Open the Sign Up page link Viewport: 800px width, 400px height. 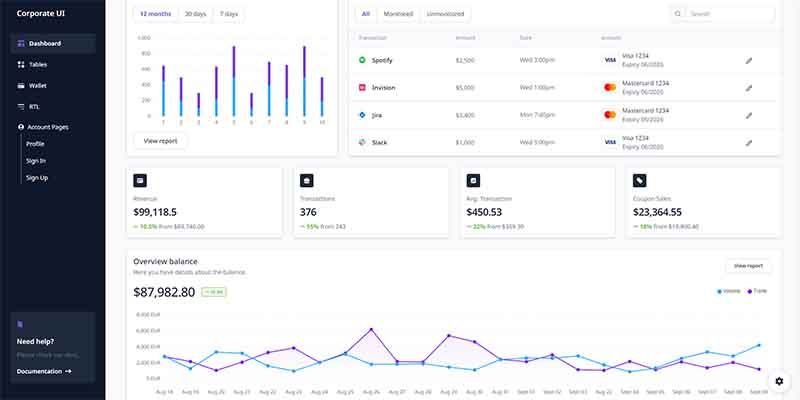tap(37, 178)
